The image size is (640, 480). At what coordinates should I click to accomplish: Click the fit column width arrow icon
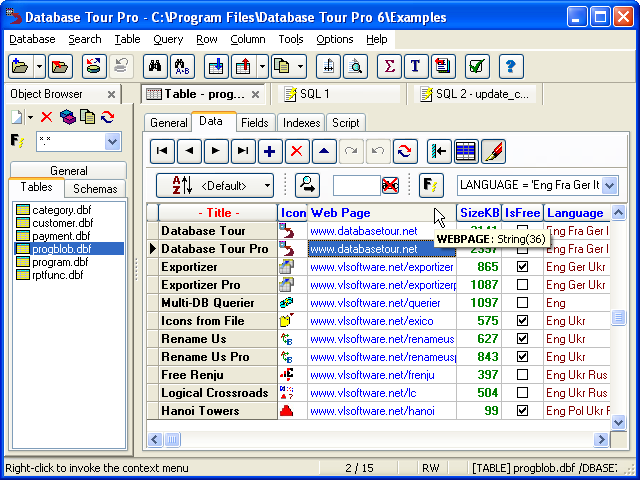[x=439, y=151]
